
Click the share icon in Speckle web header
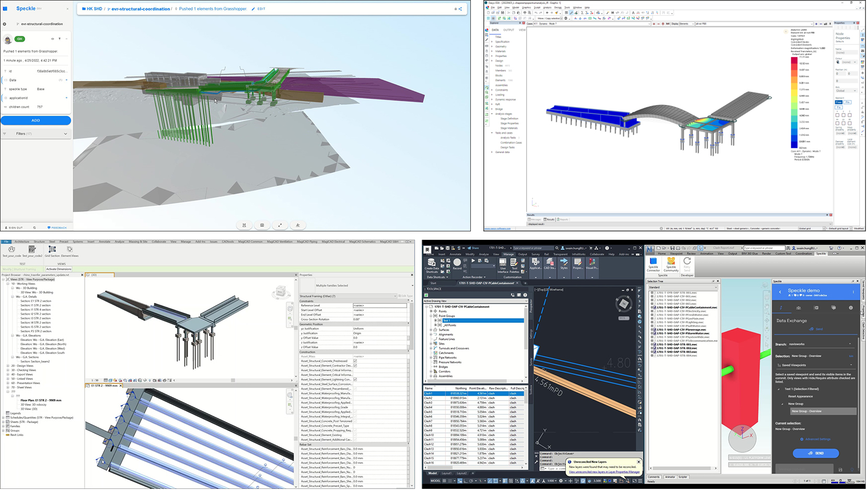point(461,9)
